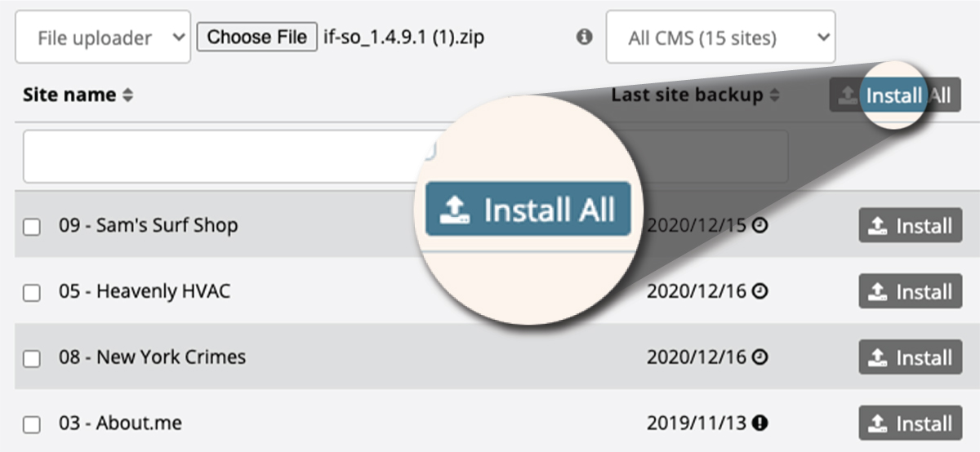Sort by Site name using sort arrows
The width and height of the screenshot is (980, 452).
127,95
